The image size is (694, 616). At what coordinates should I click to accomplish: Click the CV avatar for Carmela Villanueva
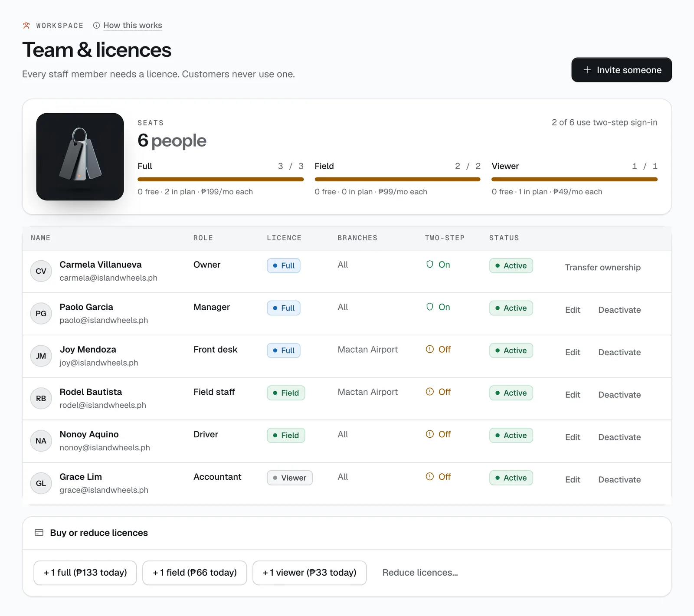pyautogui.click(x=41, y=271)
